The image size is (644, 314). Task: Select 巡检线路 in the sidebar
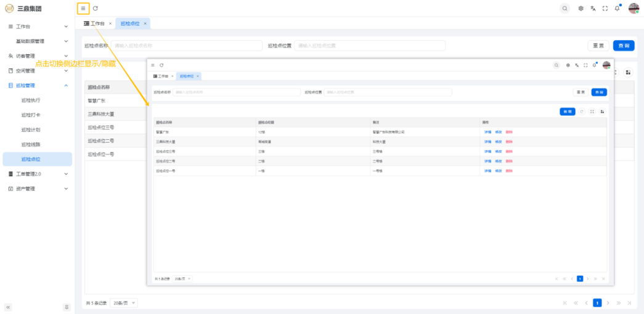31,145
